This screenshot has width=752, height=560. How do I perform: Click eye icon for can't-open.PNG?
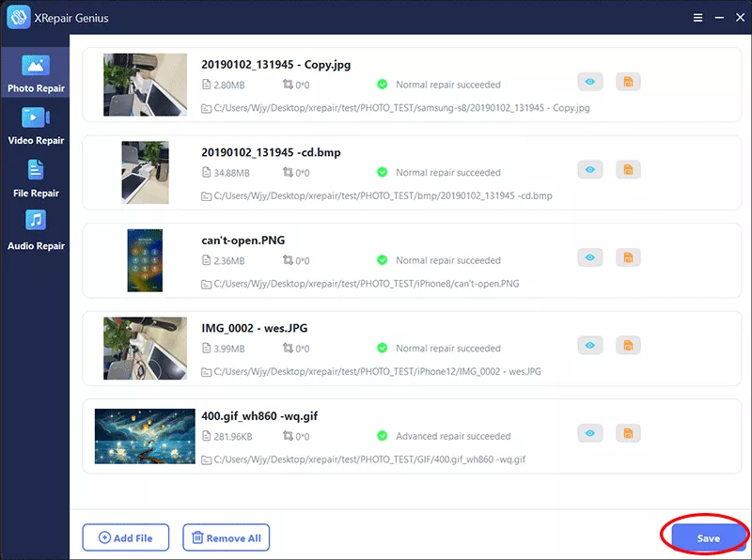(589, 257)
